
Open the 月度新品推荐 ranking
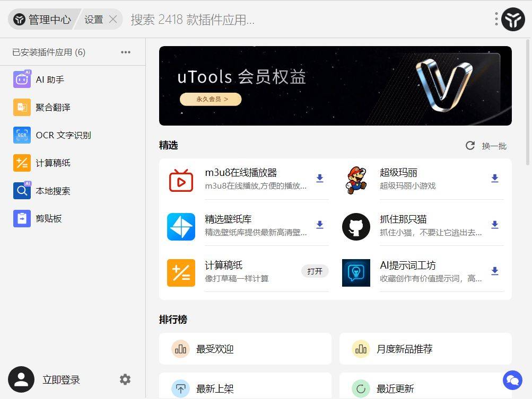point(425,349)
